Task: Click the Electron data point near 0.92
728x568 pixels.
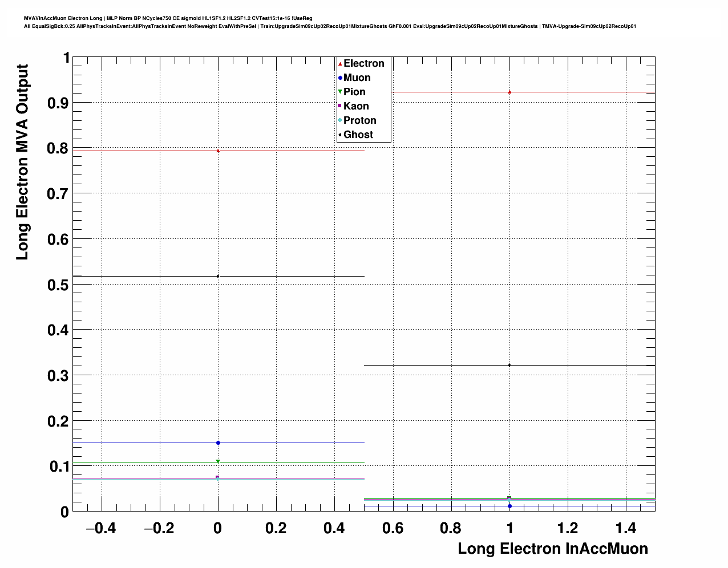Action: coord(509,92)
